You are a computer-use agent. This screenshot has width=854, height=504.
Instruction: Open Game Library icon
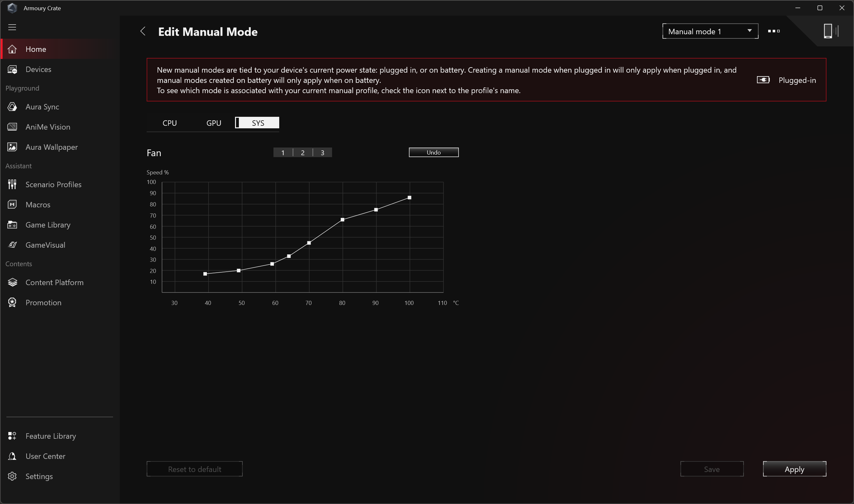click(x=12, y=225)
